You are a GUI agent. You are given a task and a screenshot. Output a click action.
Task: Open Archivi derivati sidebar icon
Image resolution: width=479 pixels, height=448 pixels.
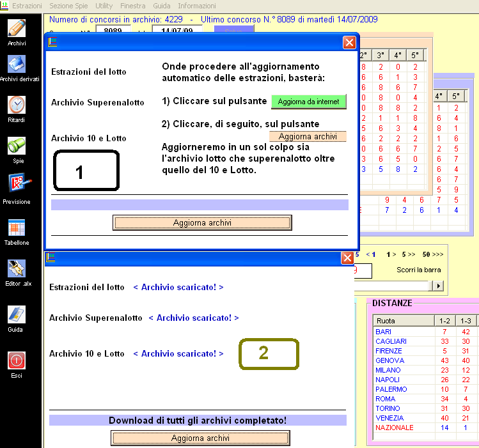pos(17,64)
